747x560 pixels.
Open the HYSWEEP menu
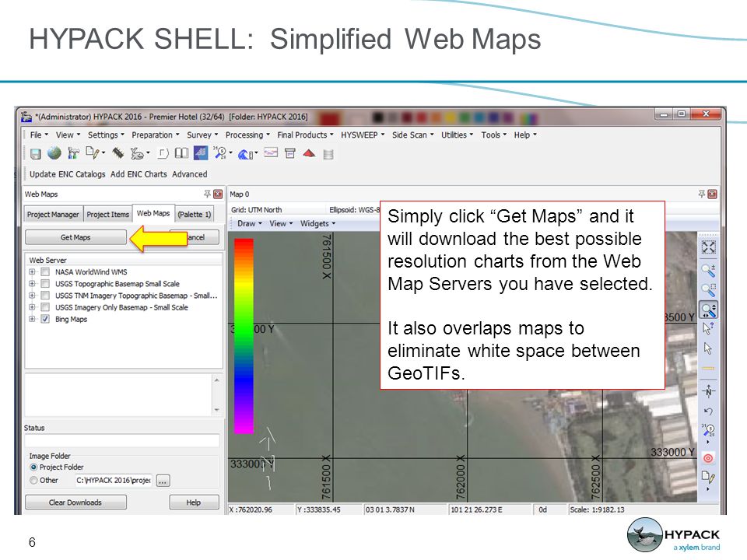[363, 135]
